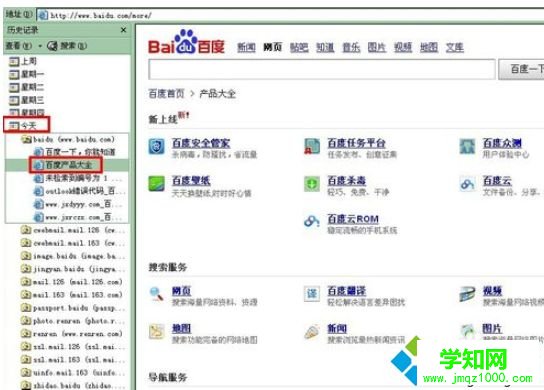Close the history sidebar panel
544x390 pixels.
click(123, 30)
